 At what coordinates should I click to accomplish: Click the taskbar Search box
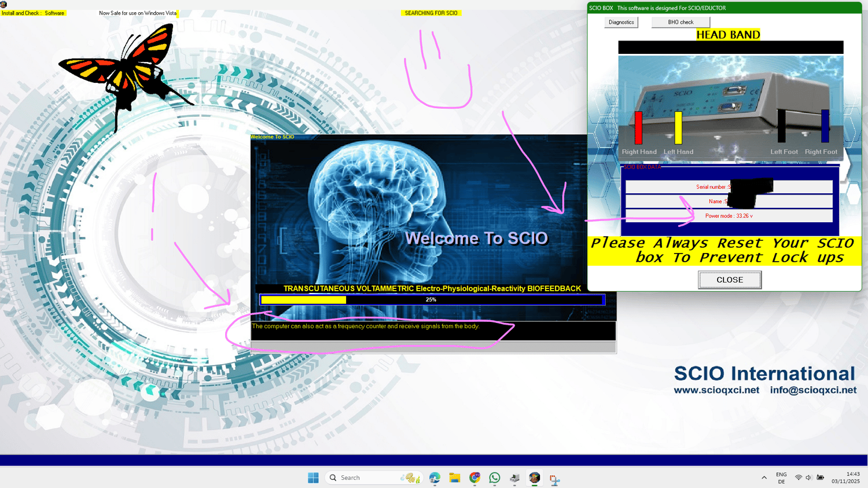point(373,478)
